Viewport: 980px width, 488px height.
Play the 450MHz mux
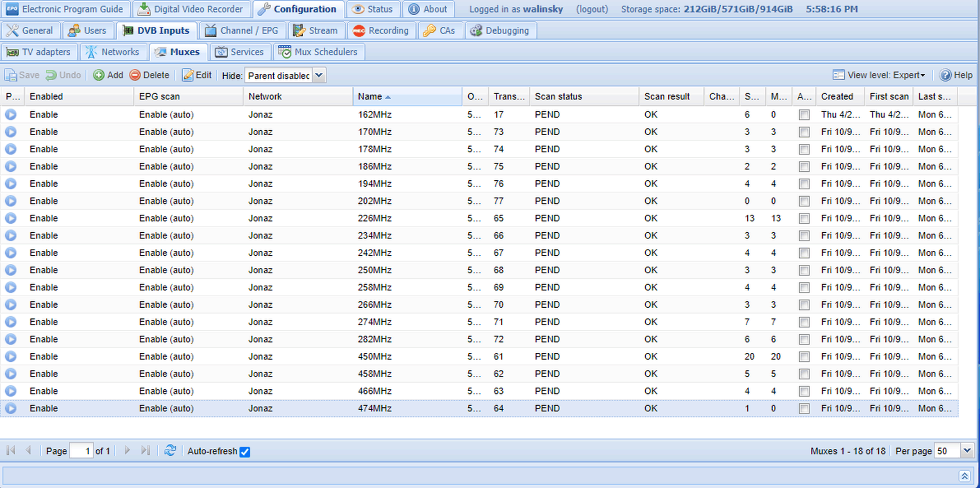tap(11, 356)
